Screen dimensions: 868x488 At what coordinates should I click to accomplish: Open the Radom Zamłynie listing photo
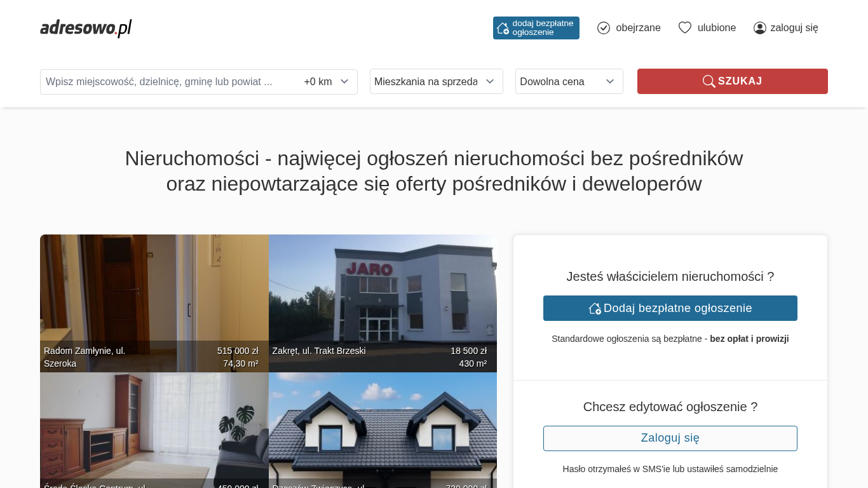tap(154, 303)
